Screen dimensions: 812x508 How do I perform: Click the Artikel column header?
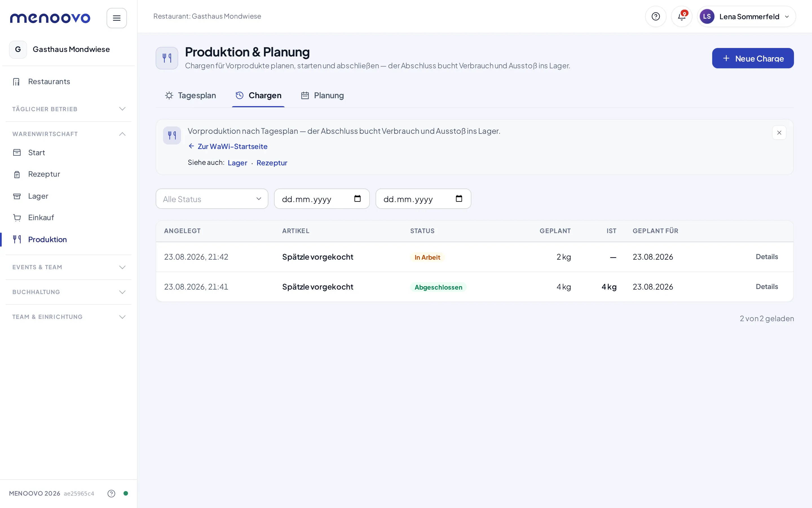(295, 231)
